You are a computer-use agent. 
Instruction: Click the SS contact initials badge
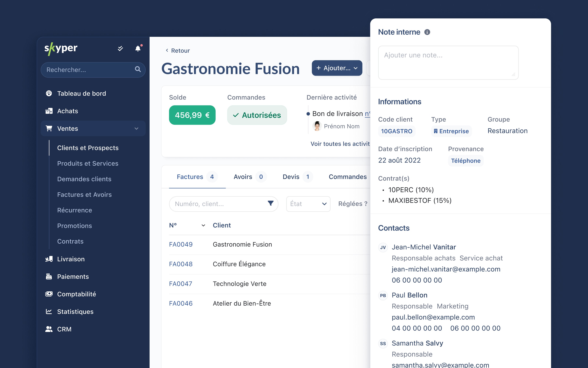click(x=383, y=343)
